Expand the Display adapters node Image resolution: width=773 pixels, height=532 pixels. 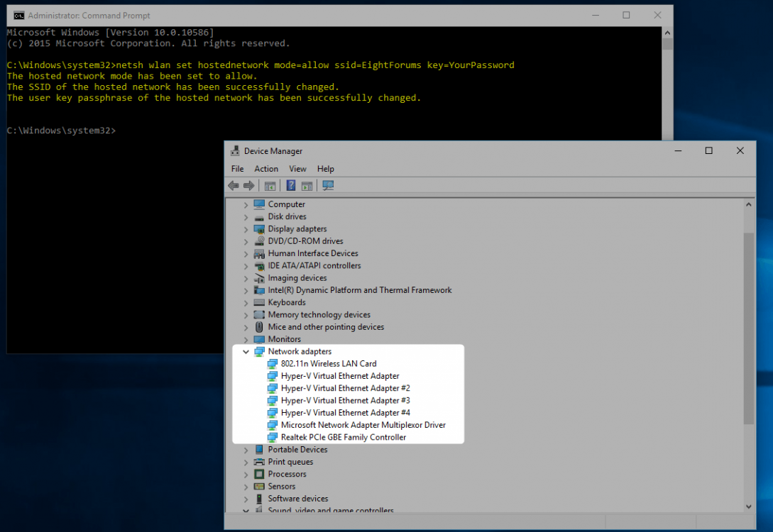coord(246,229)
